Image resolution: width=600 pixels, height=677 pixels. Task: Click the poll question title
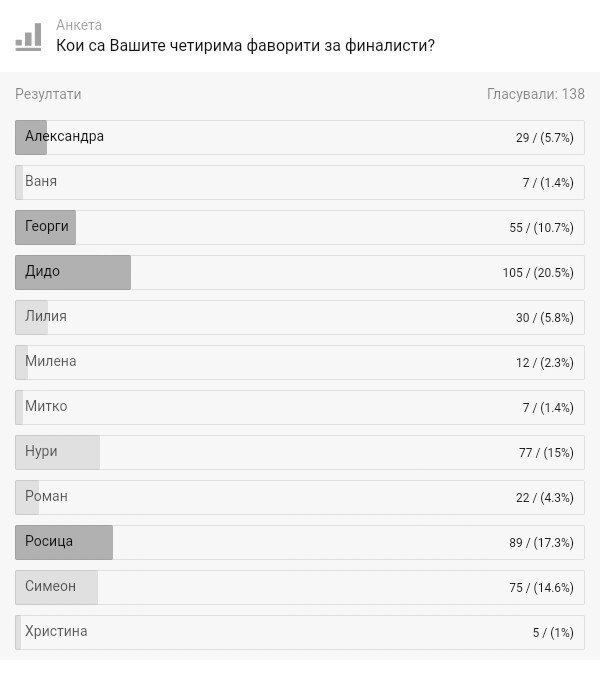245,45
